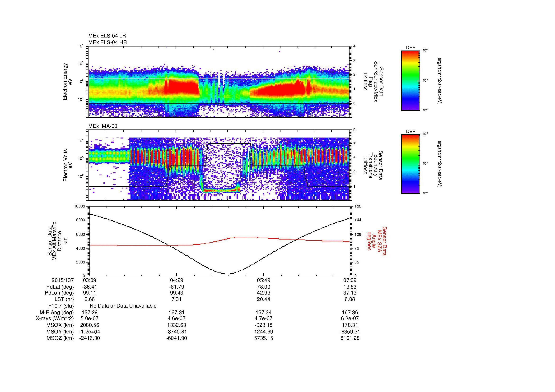This screenshot has width=555, height=392.
Task: Click the lower DEF color bar
Action: coord(410,164)
